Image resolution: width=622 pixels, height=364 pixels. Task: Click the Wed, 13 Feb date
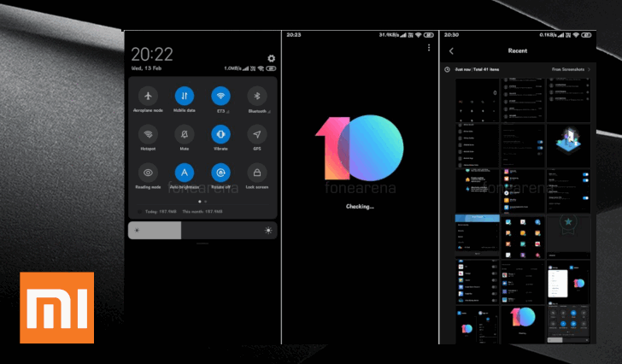click(x=146, y=68)
